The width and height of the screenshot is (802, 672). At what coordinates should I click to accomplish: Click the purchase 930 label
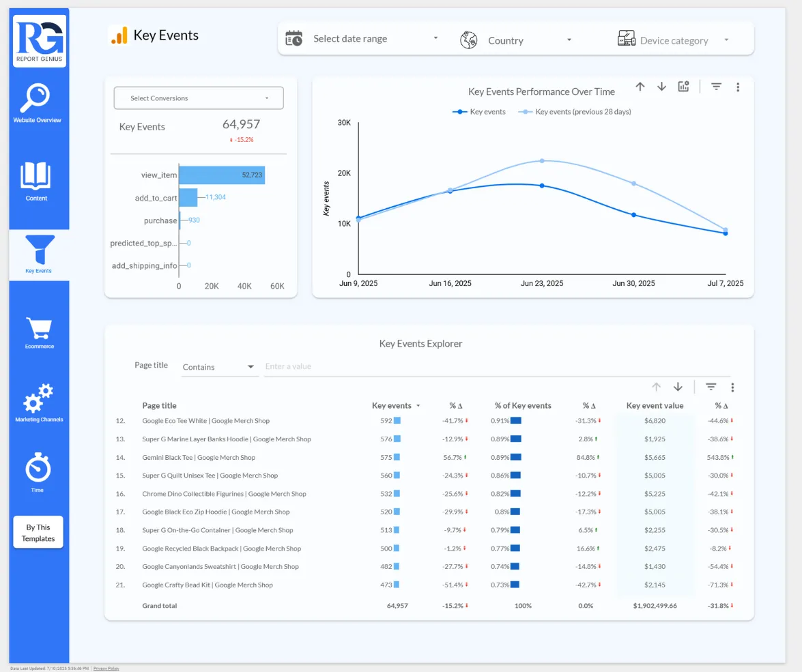click(x=194, y=220)
